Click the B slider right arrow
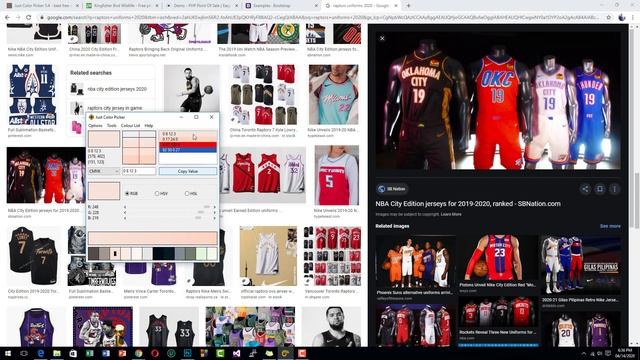 [214, 218]
